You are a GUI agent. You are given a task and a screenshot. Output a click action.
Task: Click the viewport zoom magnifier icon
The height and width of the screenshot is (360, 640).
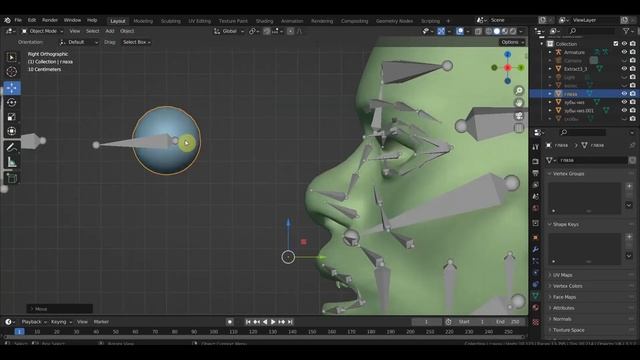pyautogui.click(x=519, y=91)
